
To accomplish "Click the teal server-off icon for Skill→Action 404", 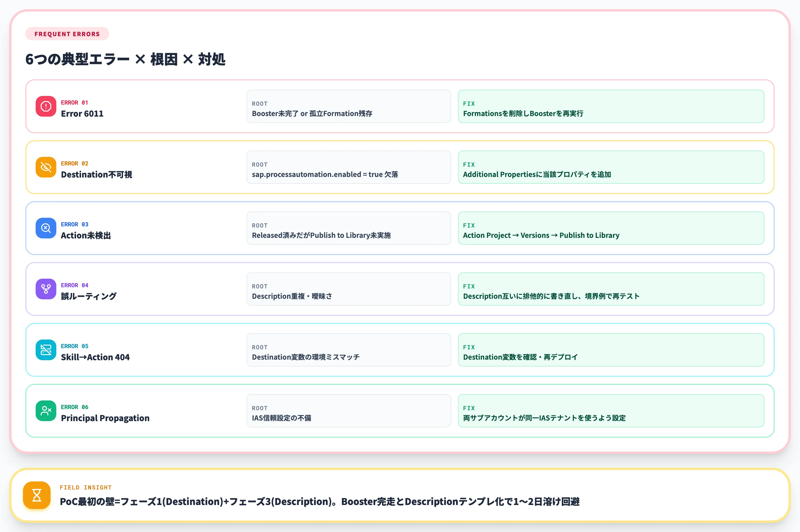I will pos(46,350).
